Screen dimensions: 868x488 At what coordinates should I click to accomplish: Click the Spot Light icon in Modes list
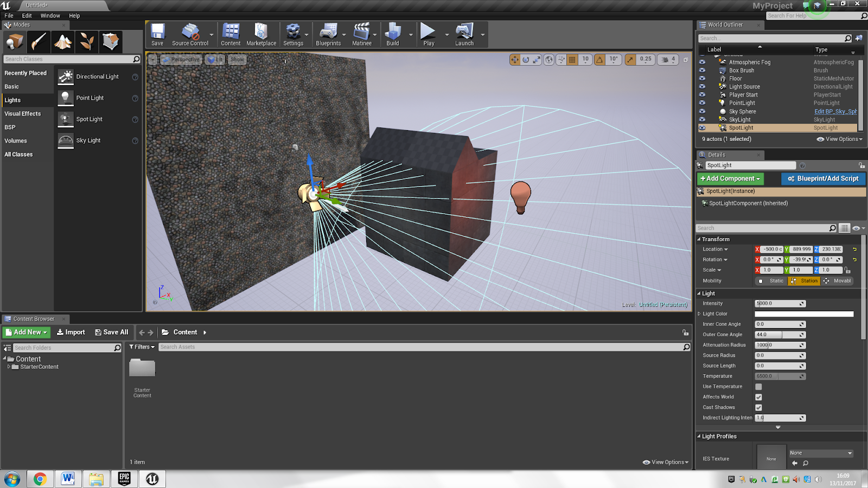[66, 119]
